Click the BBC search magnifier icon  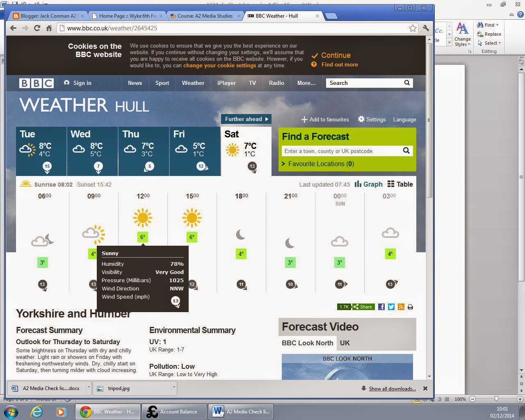pos(407,83)
